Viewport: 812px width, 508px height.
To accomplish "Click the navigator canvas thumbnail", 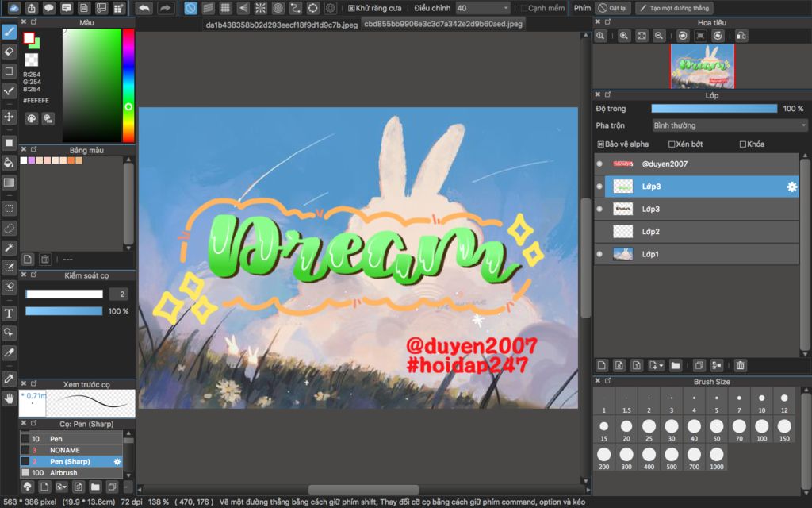I will tap(703, 66).
